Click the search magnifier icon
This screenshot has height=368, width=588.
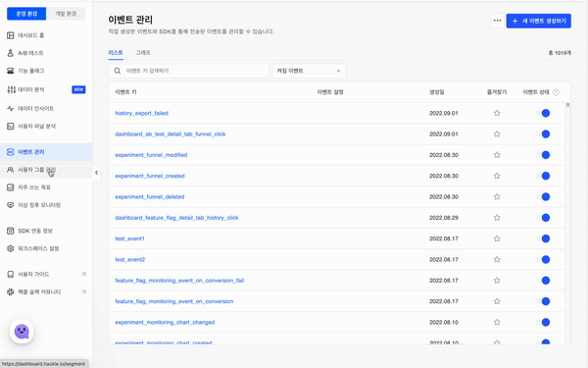pos(118,71)
